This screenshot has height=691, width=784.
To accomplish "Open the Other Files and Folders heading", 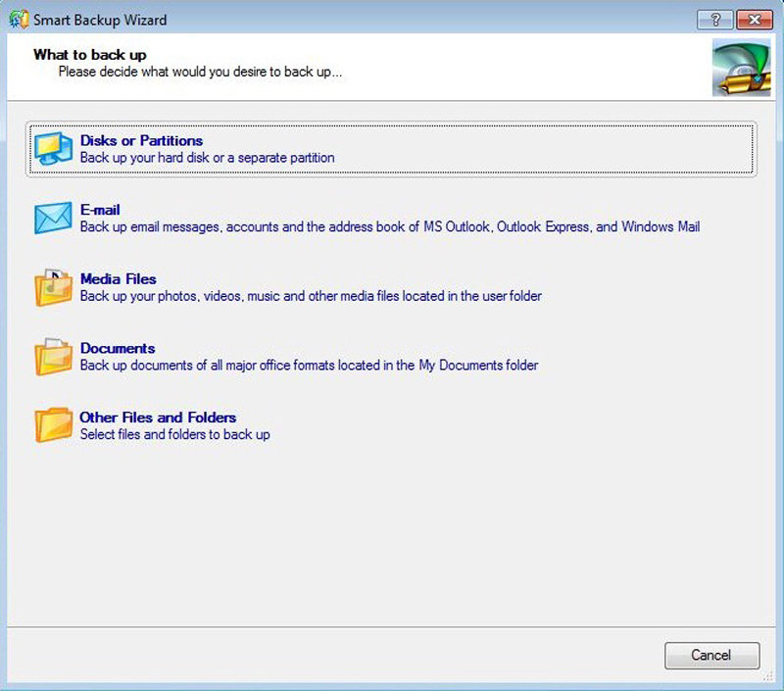I will [158, 418].
